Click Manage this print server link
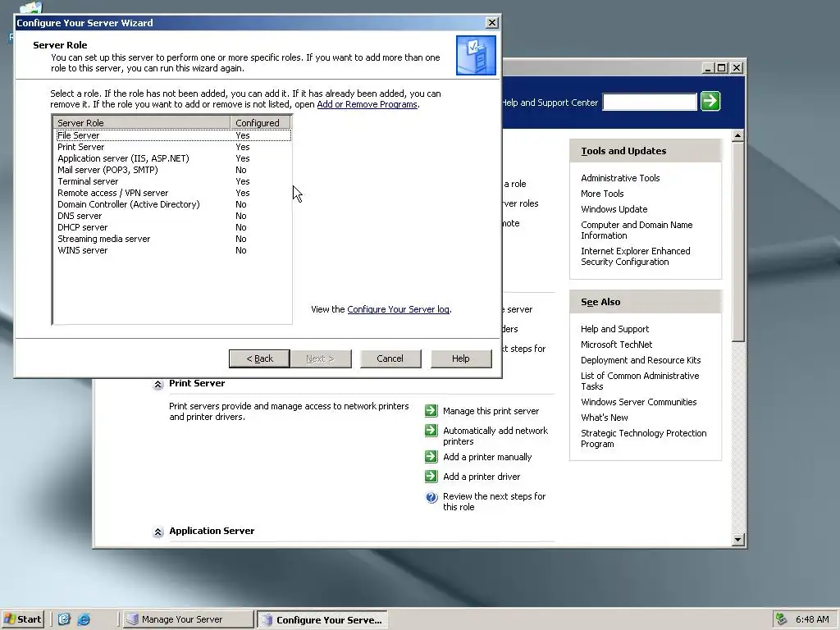This screenshot has width=840, height=630. (x=491, y=411)
